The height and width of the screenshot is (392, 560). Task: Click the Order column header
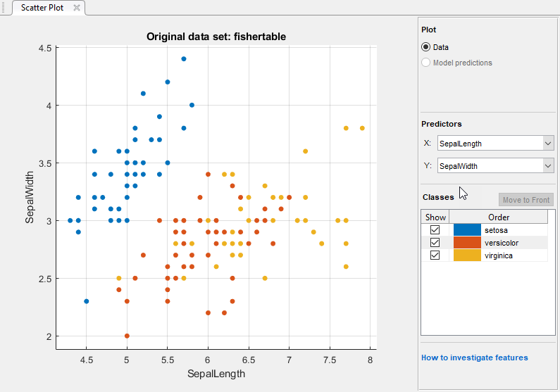(x=498, y=217)
